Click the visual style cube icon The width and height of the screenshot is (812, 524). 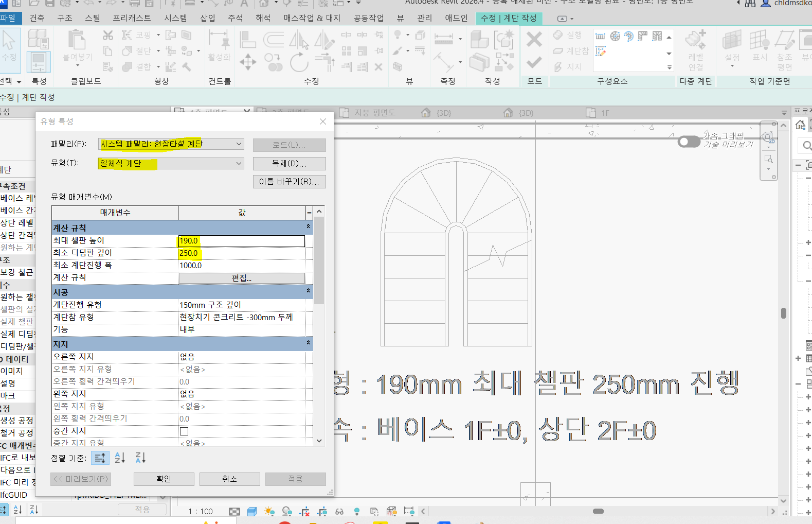coord(251,511)
